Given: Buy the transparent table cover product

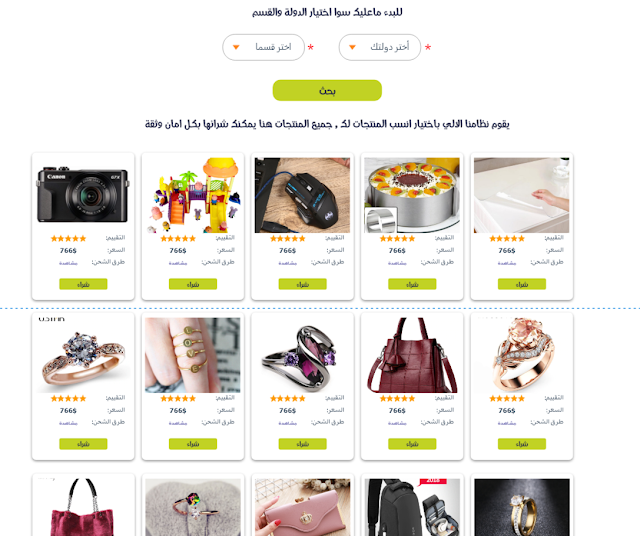Looking at the screenshot, I should [x=522, y=284].
